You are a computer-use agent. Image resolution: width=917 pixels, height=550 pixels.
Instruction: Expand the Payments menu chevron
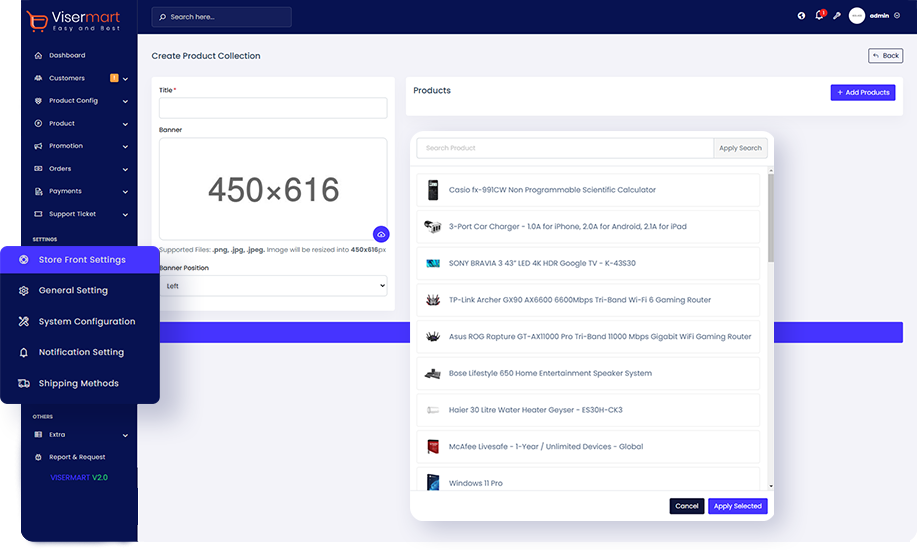(x=125, y=192)
